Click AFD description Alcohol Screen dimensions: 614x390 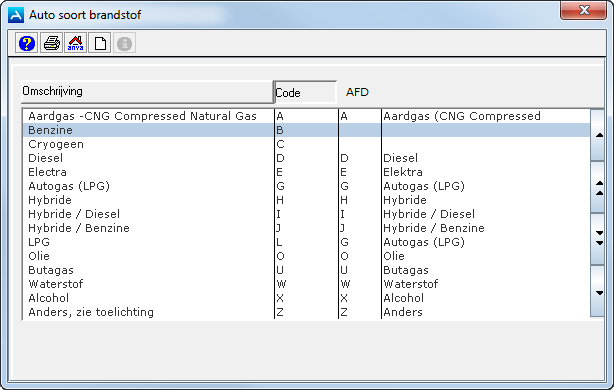(404, 298)
